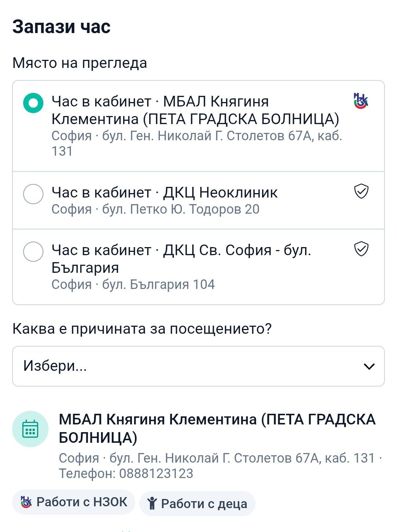The height and width of the screenshot is (532, 397).
Task: Click the Каква е причината за посещението? label
Action: pos(142,328)
